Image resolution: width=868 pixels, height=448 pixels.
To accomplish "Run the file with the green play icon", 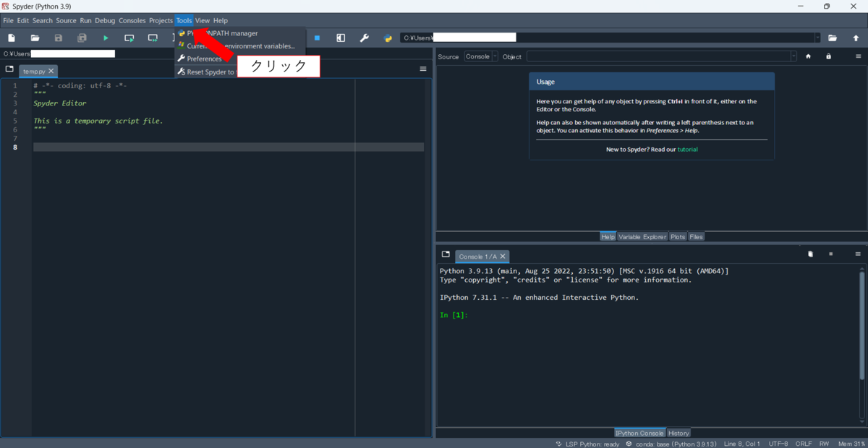I will click(106, 38).
